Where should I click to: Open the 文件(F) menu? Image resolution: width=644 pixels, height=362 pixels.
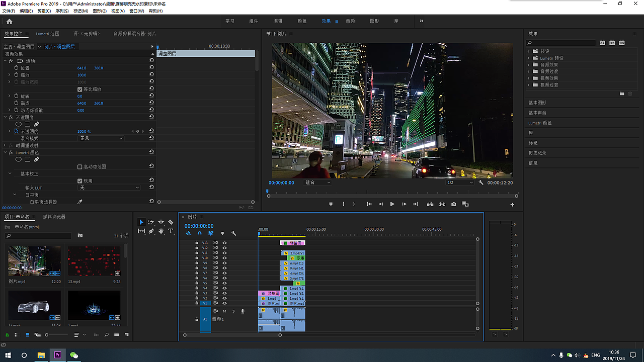9,11
